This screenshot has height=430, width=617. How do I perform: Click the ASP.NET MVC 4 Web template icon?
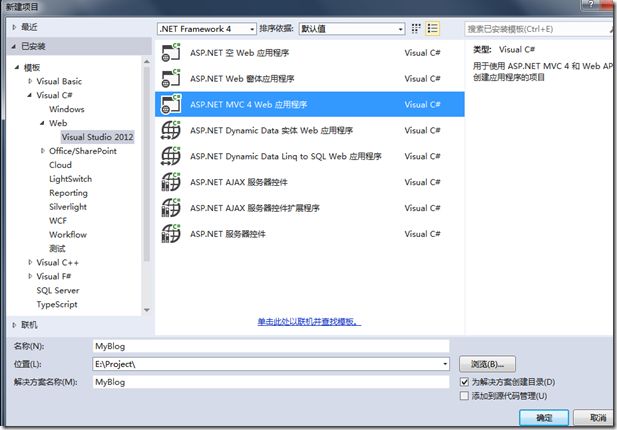coord(171,105)
